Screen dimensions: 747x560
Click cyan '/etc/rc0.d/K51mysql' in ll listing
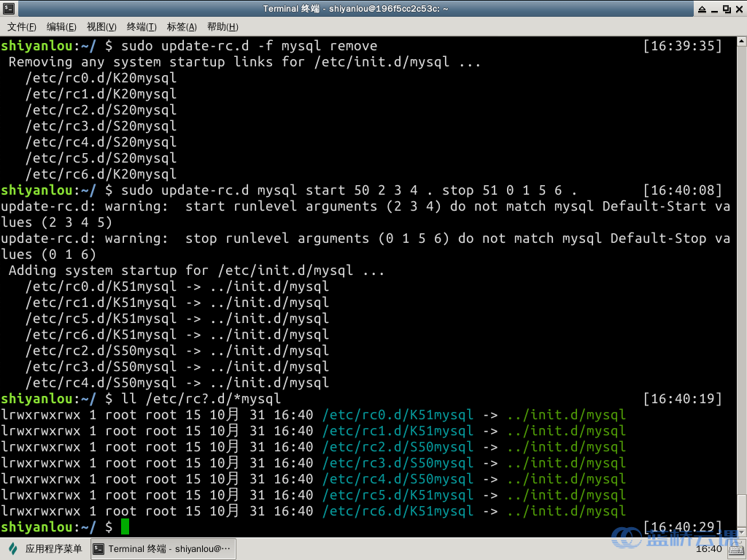coord(398,415)
